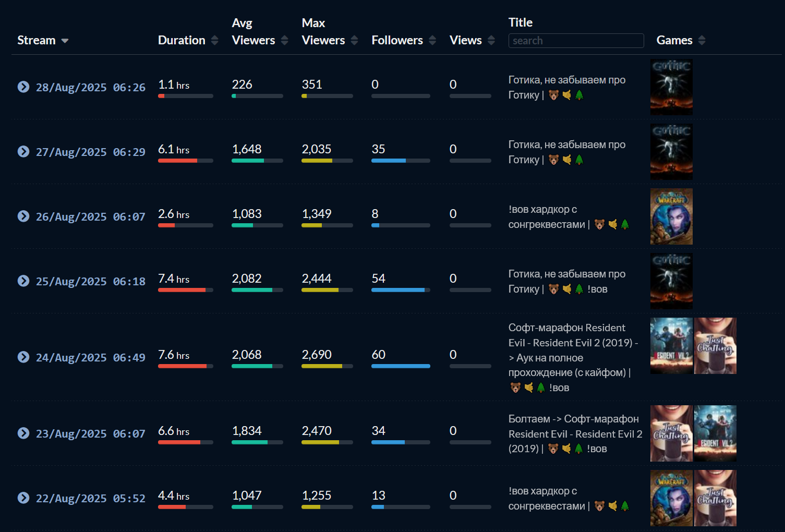Click World of Warcraft thumbnail in 26/Aug row
Image resolution: width=785 pixels, height=532 pixels.
[x=671, y=216]
